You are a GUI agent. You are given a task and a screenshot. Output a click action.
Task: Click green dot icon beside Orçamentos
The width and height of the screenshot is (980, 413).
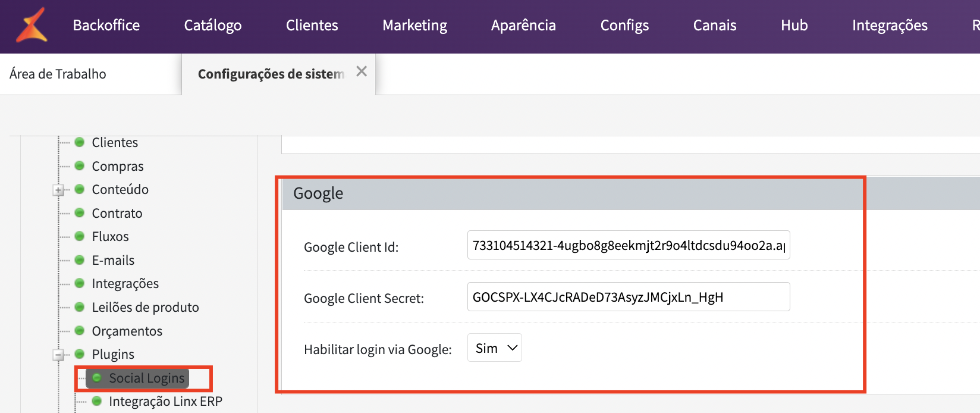80,331
